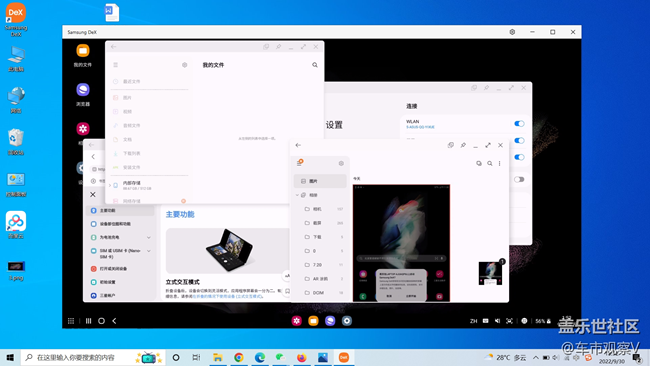650x366 pixels.
Task: Enable the off switch in Settings connections
Action: pyautogui.click(x=519, y=179)
